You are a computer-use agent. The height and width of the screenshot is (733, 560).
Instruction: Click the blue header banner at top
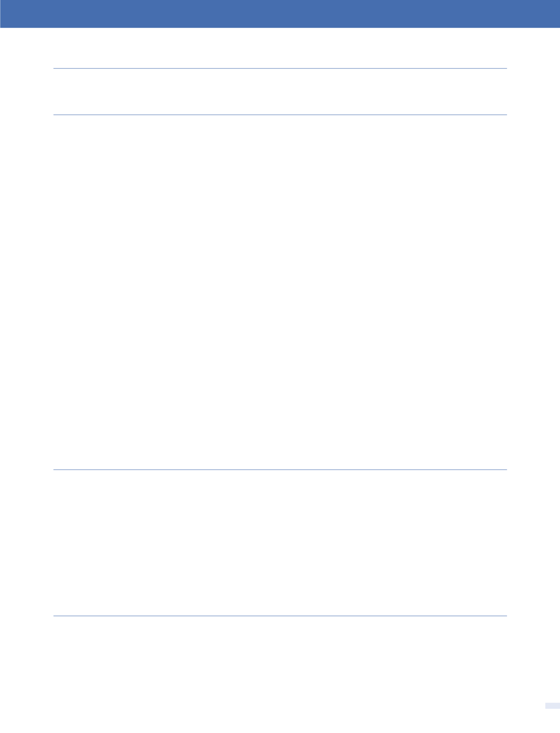(x=280, y=14)
